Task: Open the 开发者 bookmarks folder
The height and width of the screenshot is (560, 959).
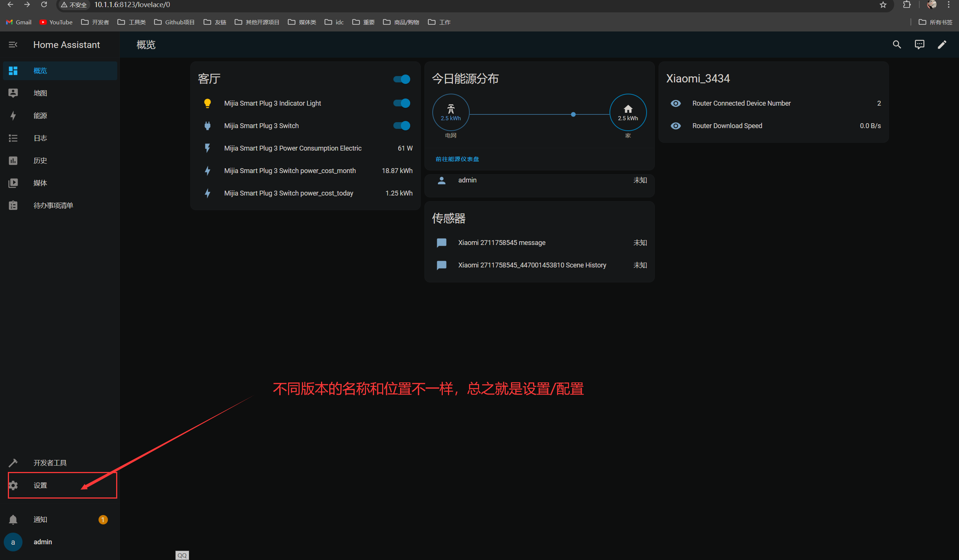Action: [x=95, y=22]
